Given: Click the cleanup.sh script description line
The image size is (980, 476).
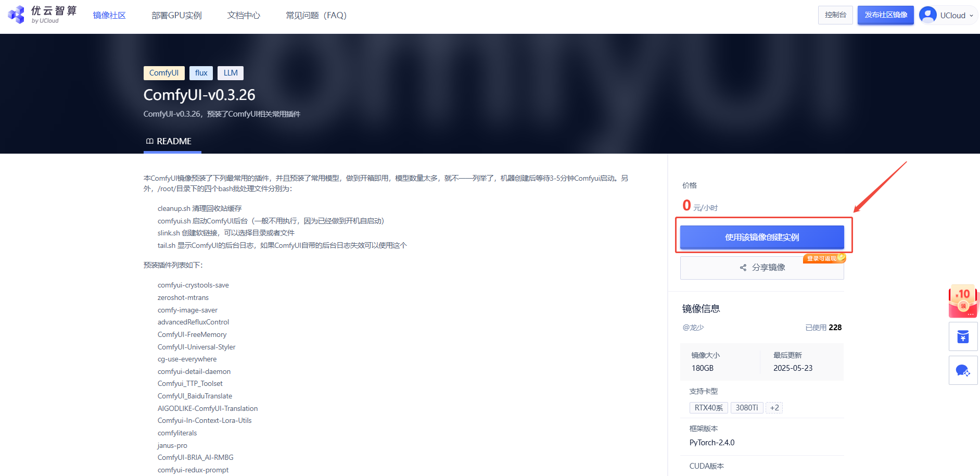Looking at the screenshot, I should point(199,209).
